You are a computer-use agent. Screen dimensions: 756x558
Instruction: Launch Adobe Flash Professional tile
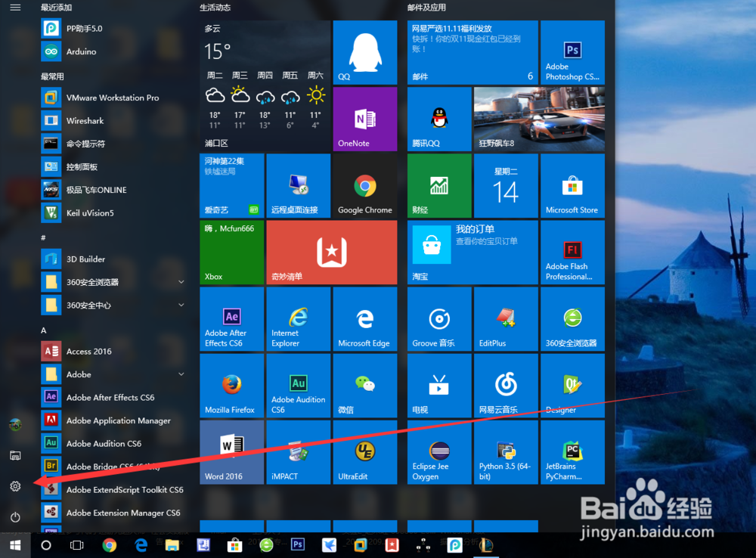click(572, 253)
